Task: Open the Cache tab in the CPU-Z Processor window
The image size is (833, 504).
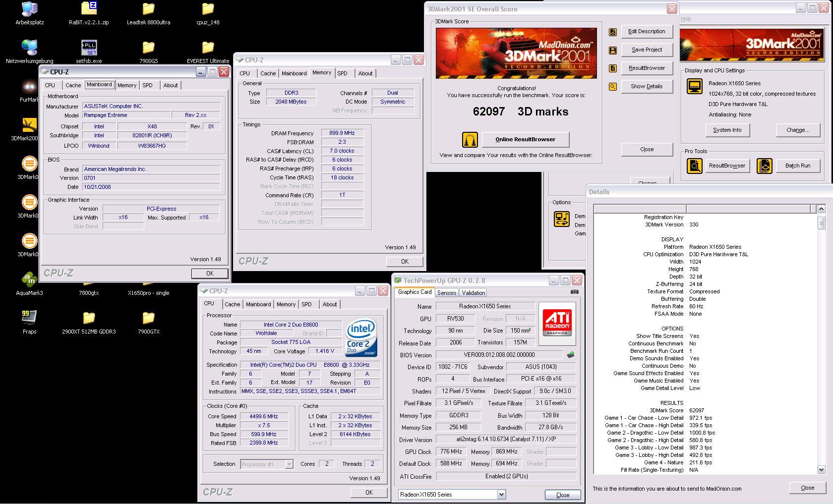Action: point(232,304)
